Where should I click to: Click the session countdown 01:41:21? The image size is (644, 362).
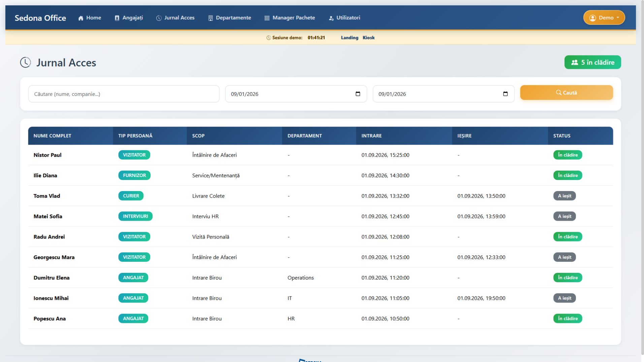coord(316,38)
